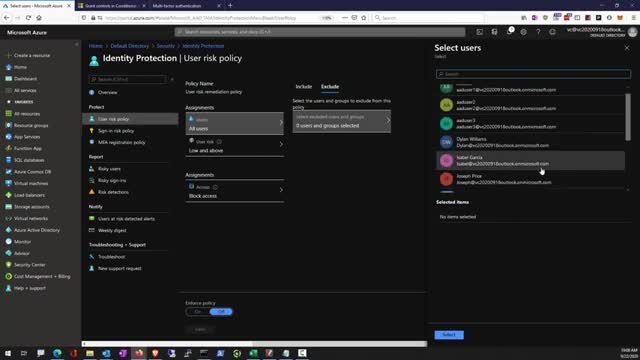Switch to the Include tab
This screenshot has width=640, height=360.
304,87
